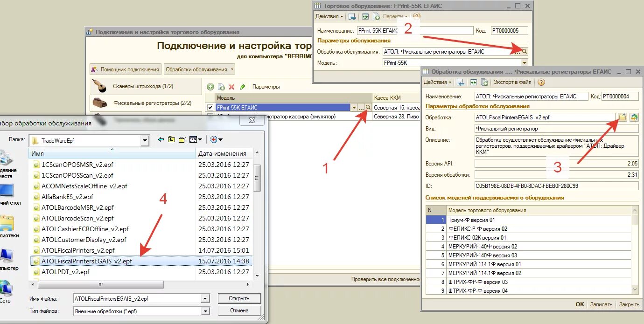Click the Copy icon in Торговое оборудование toolbar
644x324 pixels.
(x=376, y=16)
